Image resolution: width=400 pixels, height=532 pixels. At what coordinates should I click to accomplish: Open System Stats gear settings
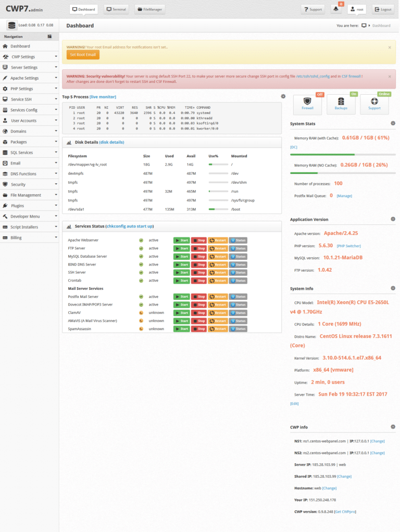point(393,123)
